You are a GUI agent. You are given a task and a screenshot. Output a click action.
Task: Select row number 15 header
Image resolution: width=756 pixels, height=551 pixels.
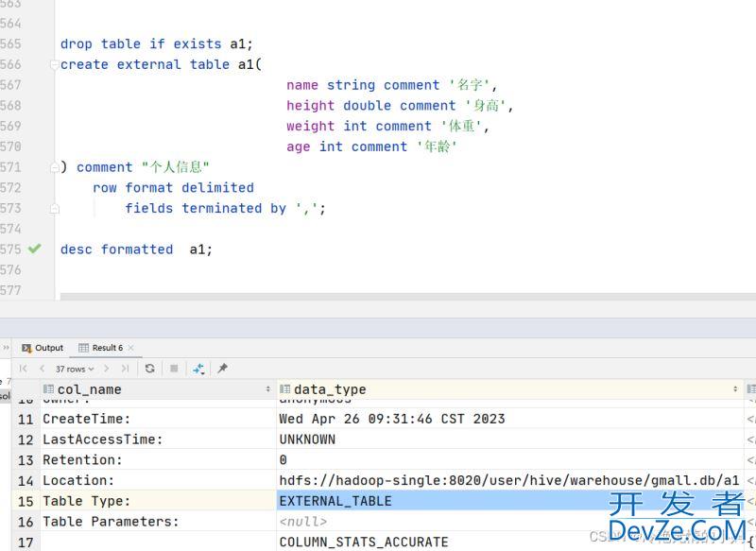26,501
